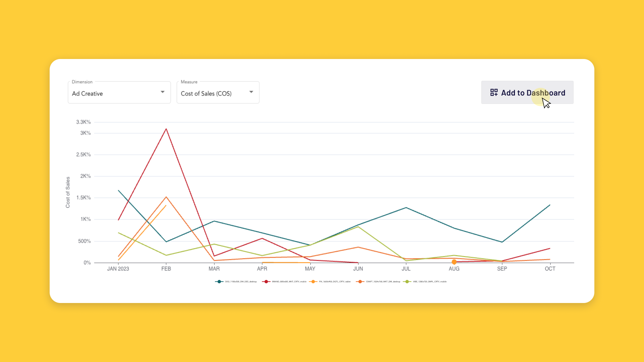Click the teal line endpoint at OCT
The width and height of the screenshot is (644, 362).
click(550, 205)
